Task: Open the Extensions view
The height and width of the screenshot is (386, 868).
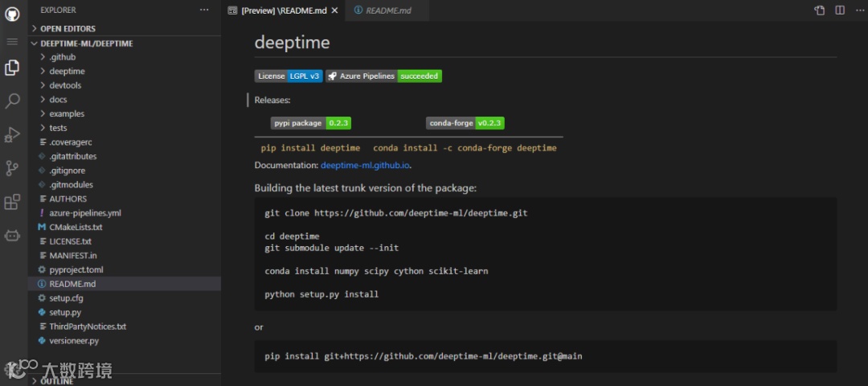Action: point(12,202)
